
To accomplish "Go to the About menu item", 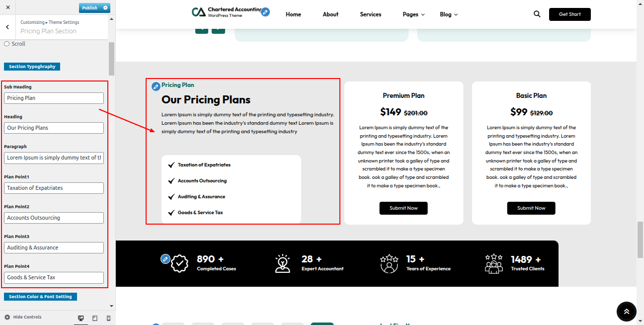I will pyautogui.click(x=330, y=14).
